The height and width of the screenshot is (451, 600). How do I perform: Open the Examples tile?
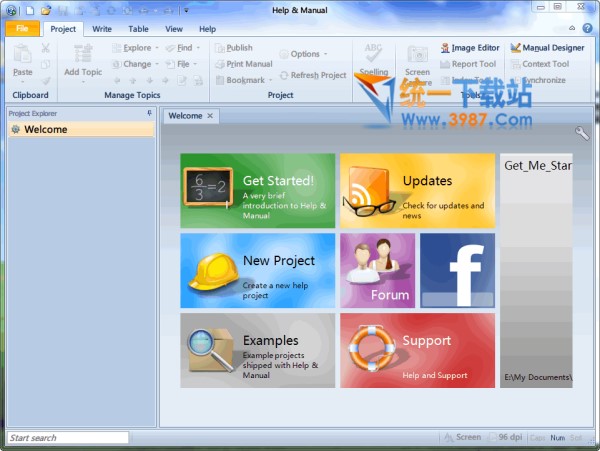pos(258,351)
